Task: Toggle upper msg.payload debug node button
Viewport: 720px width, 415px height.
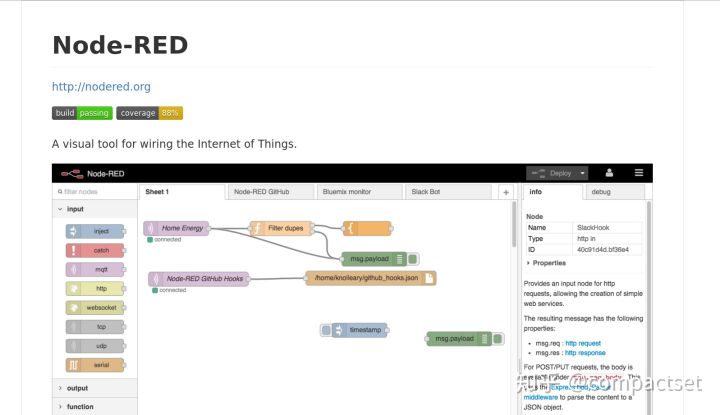Action: point(413,258)
